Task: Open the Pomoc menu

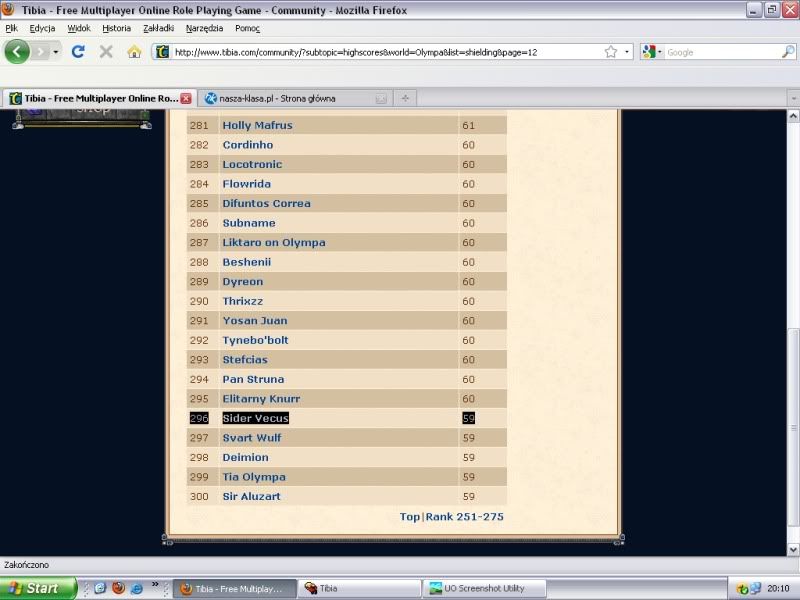Action: click(x=247, y=28)
